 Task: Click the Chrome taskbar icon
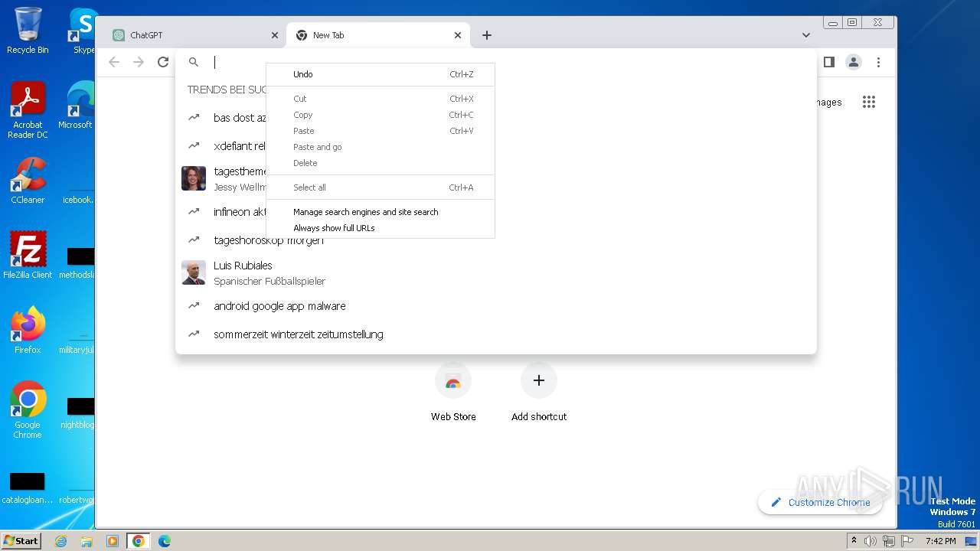(138, 541)
